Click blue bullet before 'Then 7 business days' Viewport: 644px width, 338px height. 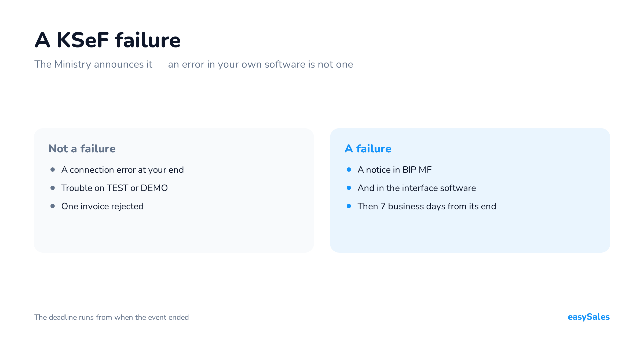click(349, 206)
